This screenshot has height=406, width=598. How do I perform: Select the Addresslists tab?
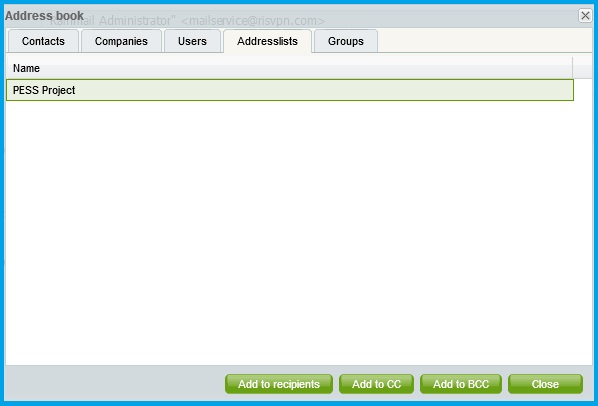[x=267, y=41]
